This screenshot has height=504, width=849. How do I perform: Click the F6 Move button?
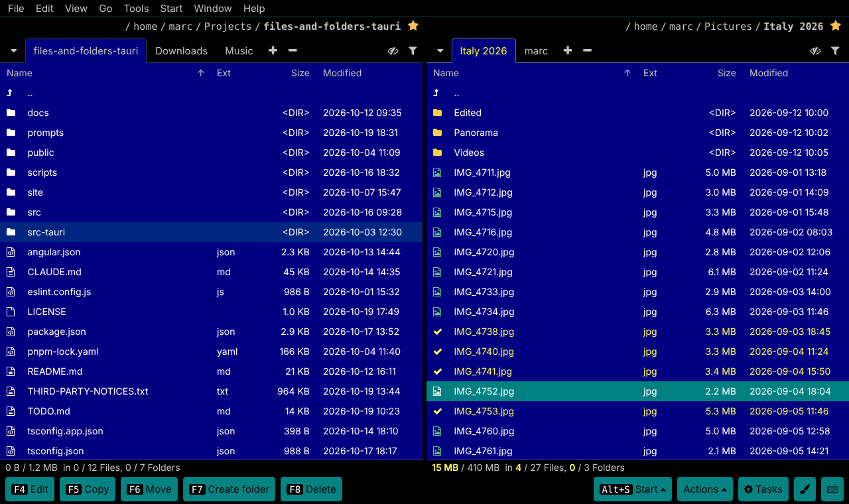click(149, 489)
